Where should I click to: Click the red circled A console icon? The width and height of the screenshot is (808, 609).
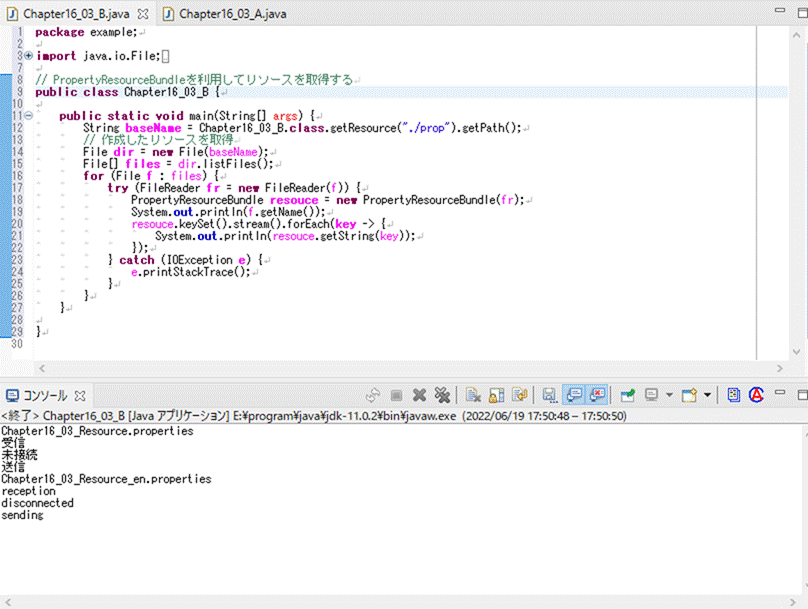(x=756, y=395)
